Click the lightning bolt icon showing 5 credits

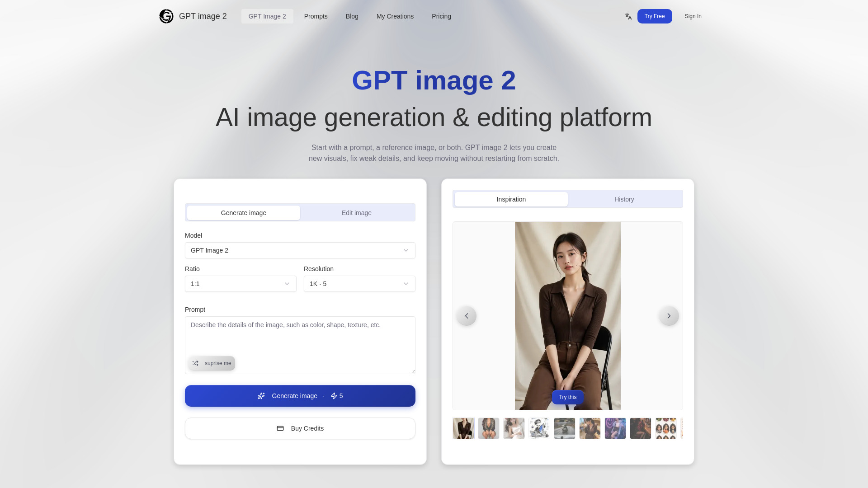[x=334, y=396]
